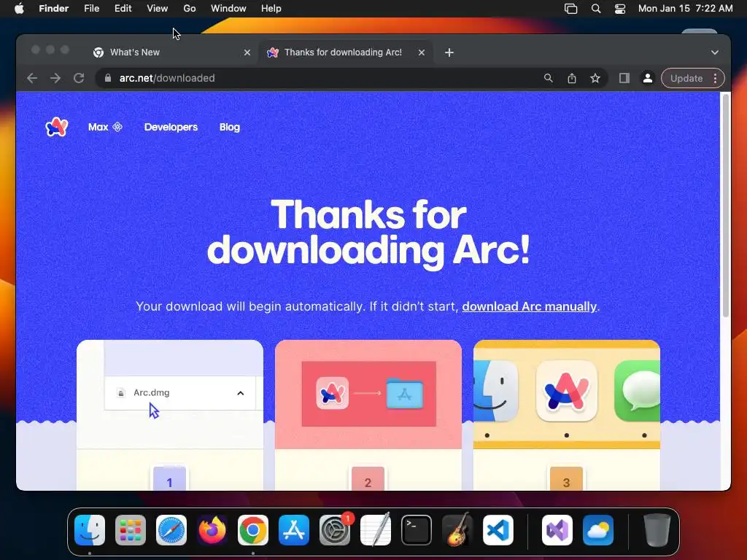The height and width of the screenshot is (560, 747).
Task: Click the zoom magnifier icon in address bar
Action: [549, 78]
